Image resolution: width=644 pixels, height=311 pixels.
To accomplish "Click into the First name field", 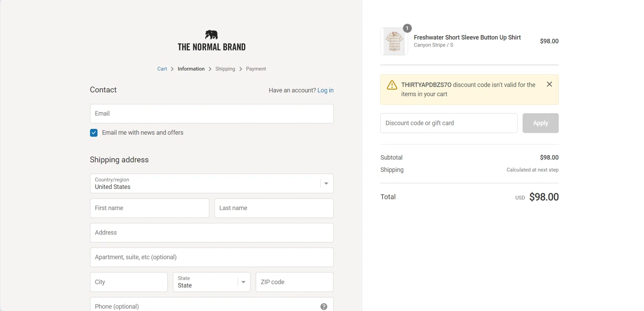I will 149,208.
